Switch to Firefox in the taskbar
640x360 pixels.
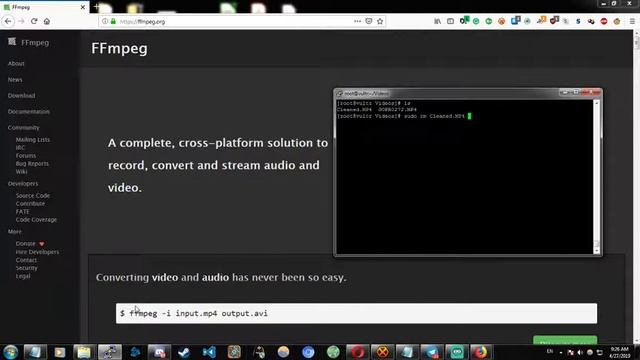[x=481, y=352]
